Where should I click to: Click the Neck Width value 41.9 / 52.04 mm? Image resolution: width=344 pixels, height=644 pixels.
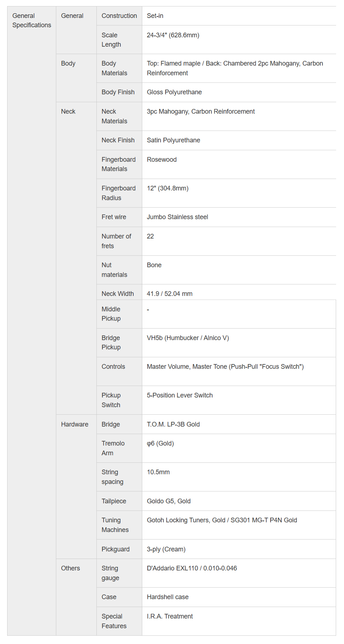point(169,294)
